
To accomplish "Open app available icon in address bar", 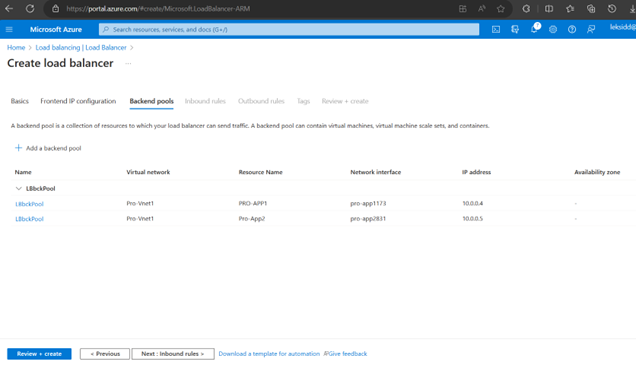I will (462, 9).
